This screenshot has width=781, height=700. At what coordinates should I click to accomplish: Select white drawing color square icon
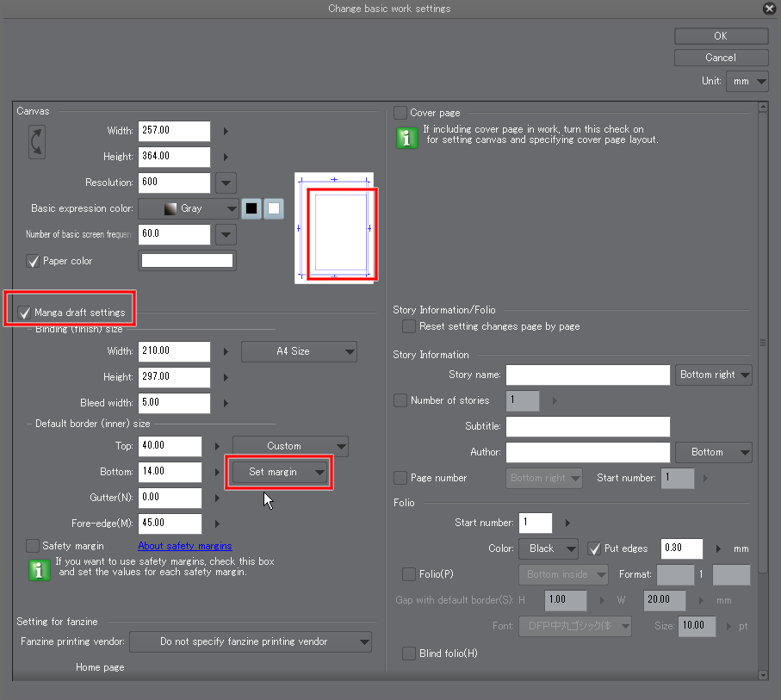click(x=274, y=208)
